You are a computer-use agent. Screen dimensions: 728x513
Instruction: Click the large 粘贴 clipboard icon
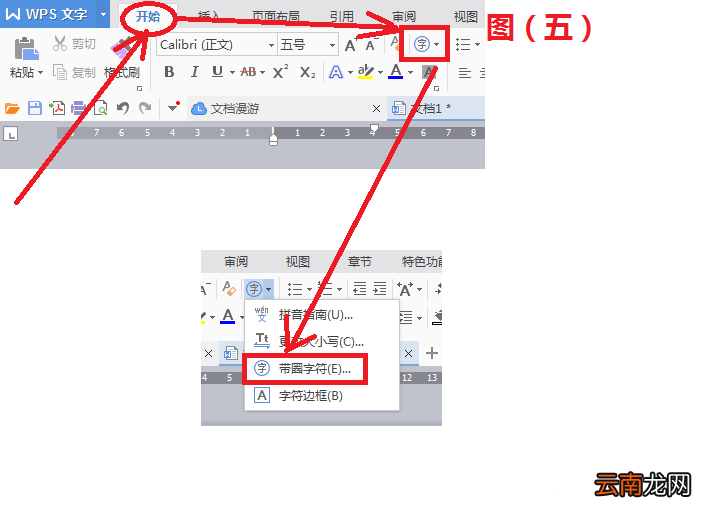point(26,49)
